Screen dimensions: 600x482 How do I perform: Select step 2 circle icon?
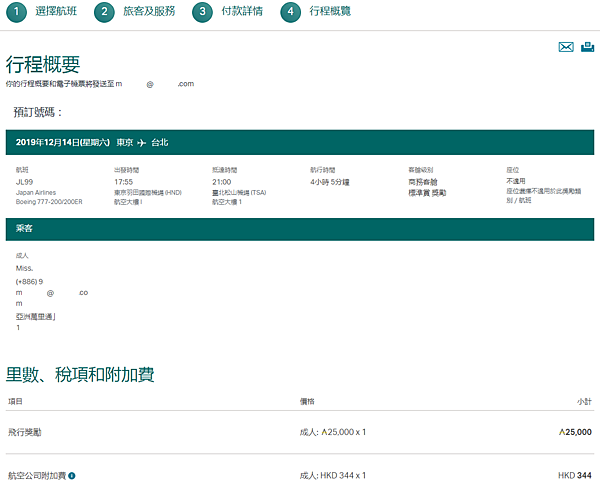click(104, 12)
